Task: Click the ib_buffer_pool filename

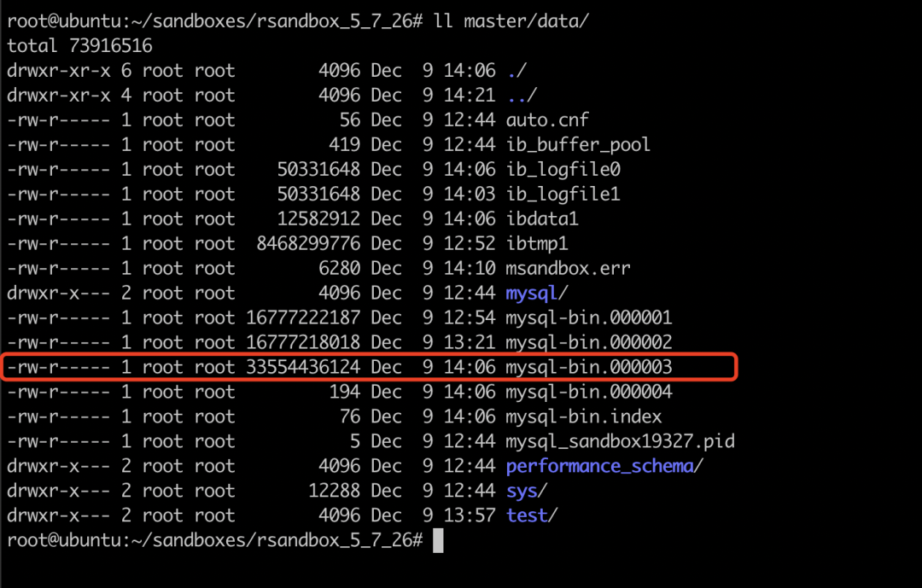Action: pos(578,145)
